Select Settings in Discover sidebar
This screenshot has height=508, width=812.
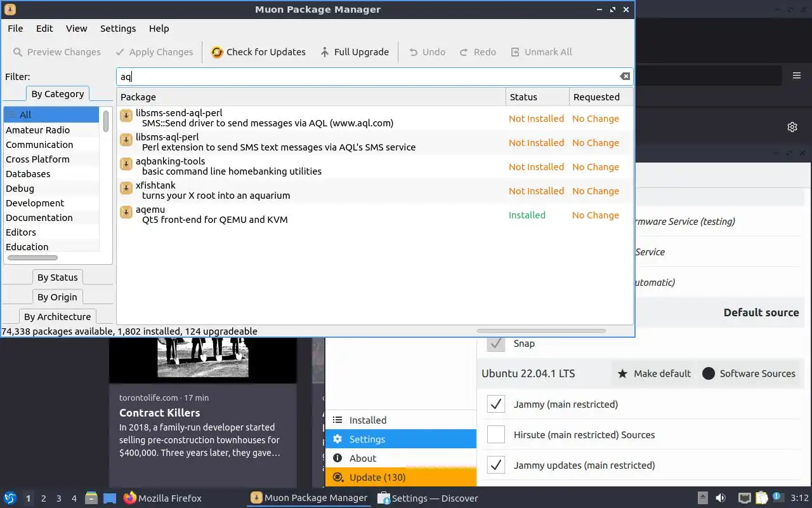[x=401, y=439]
